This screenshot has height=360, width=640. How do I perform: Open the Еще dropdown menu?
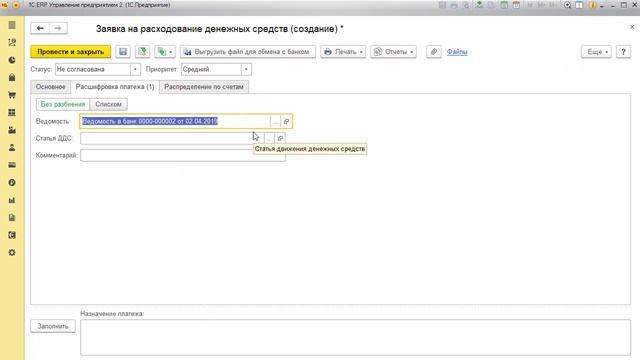596,52
